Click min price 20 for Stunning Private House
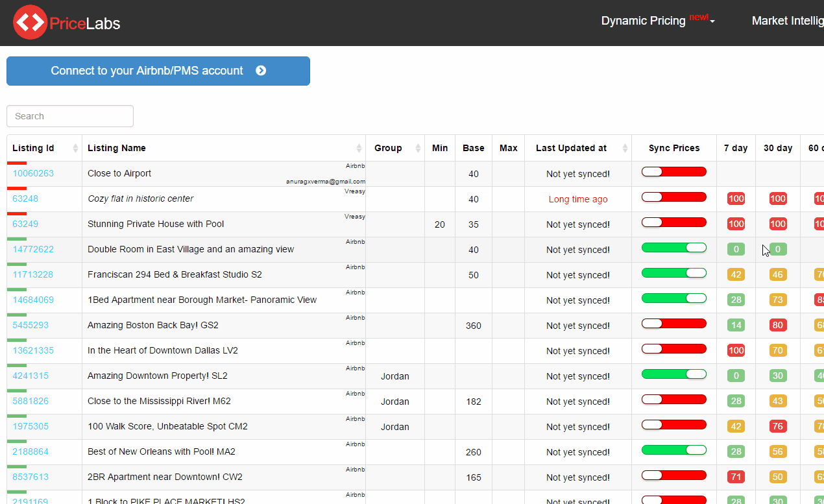The width and height of the screenshot is (824, 504). (440, 224)
